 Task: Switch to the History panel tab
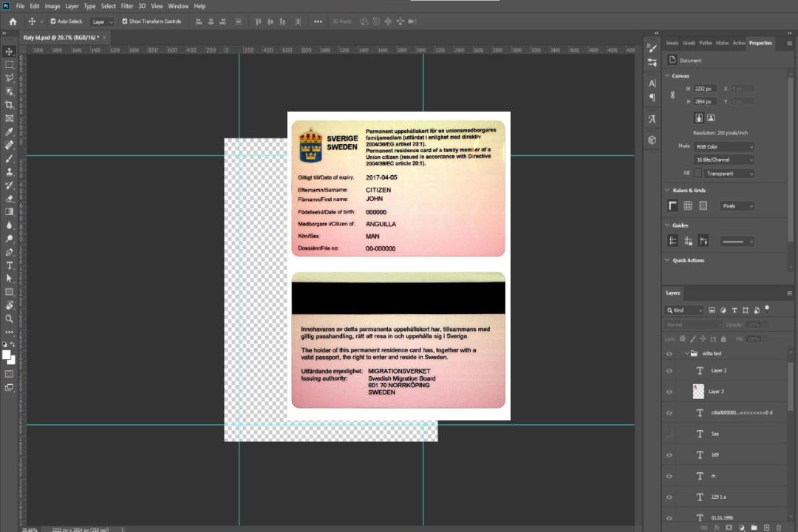(x=722, y=44)
